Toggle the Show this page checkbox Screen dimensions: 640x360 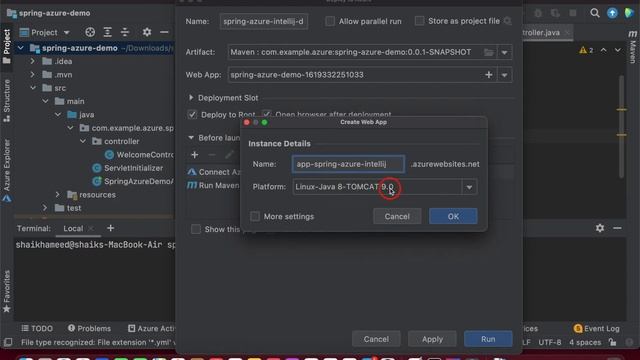(x=196, y=229)
